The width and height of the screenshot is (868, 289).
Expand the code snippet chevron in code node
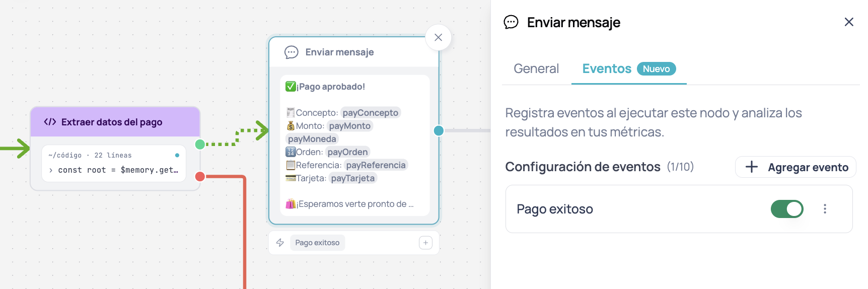[x=51, y=170]
